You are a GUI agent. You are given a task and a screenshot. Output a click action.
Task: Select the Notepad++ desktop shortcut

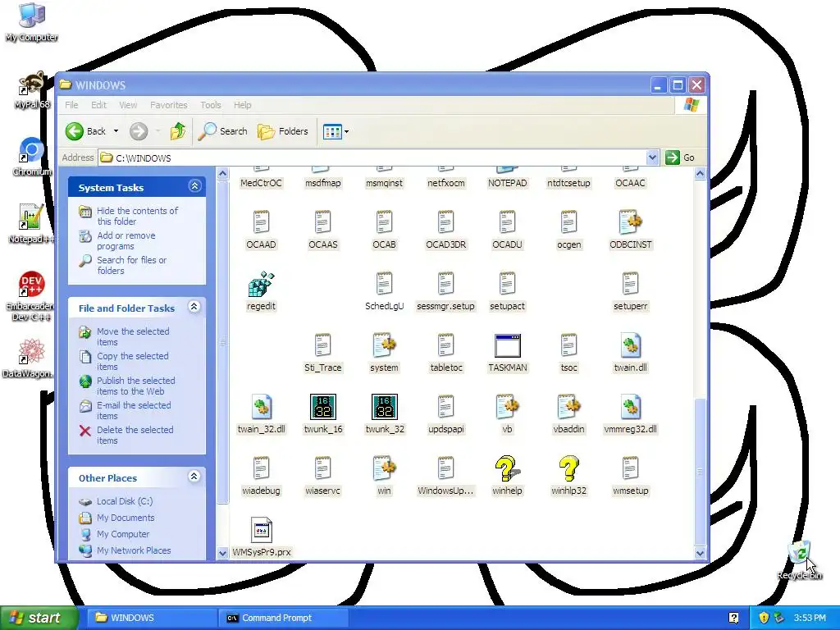tap(31, 224)
